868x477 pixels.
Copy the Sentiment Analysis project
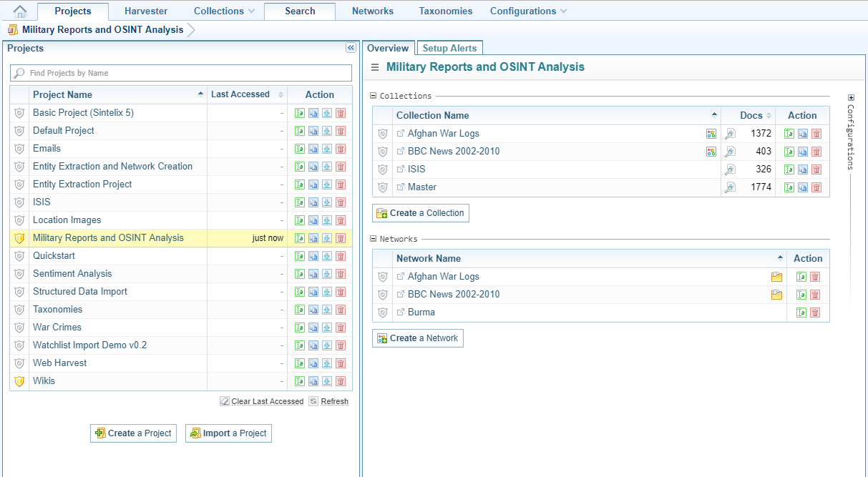coord(313,274)
